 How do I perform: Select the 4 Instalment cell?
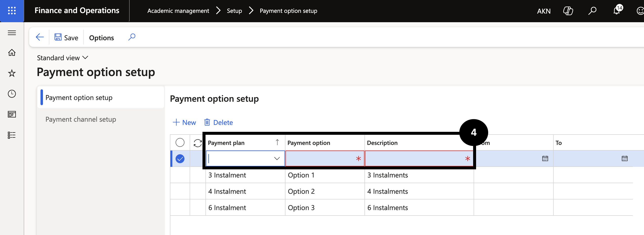[x=245, y=191]
